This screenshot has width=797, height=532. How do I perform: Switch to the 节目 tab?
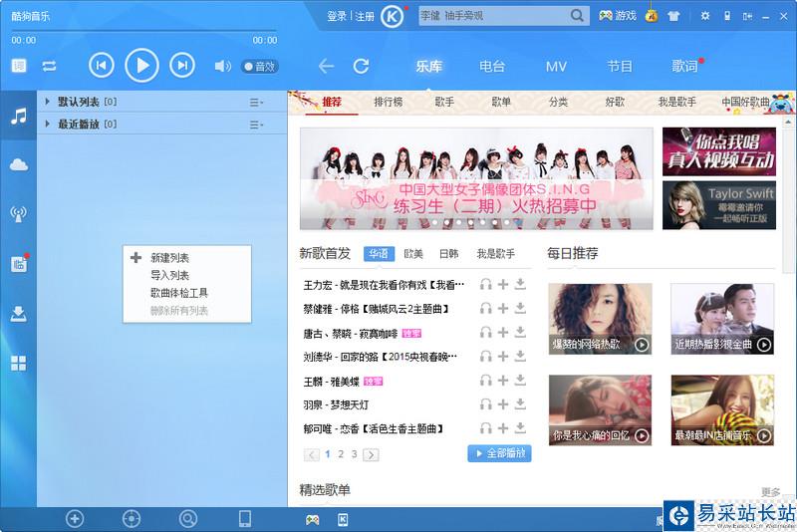[x=620, y=67]
